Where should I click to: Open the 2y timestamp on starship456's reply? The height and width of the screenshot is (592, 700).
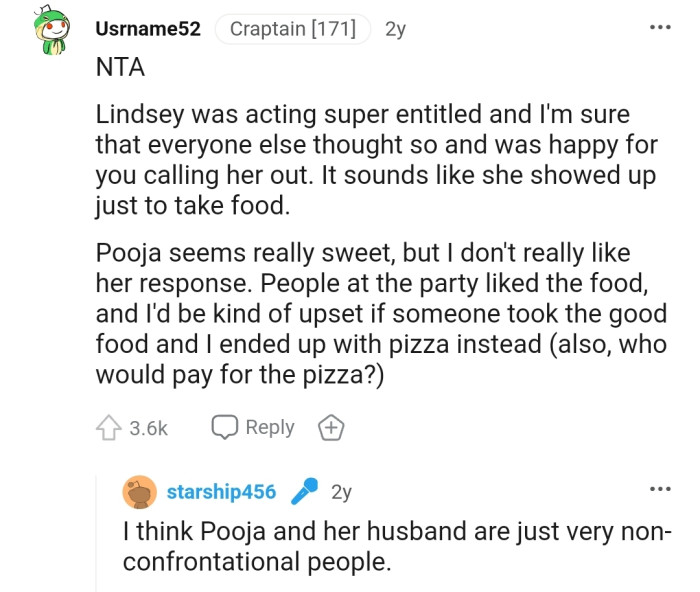point(341,492)
